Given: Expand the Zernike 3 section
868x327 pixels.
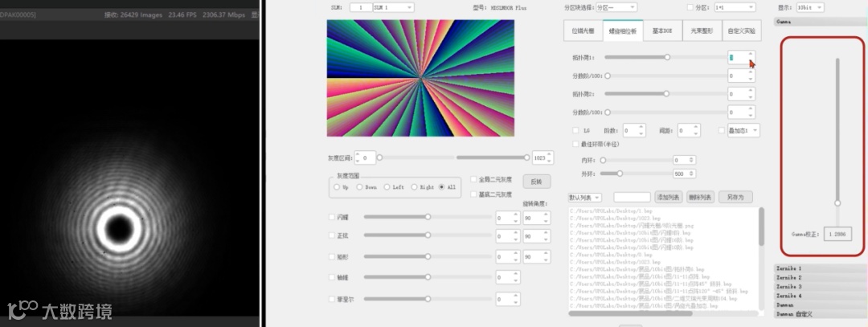Looking at the screenshot, I should pyautogui.click(x=819, y=287).
